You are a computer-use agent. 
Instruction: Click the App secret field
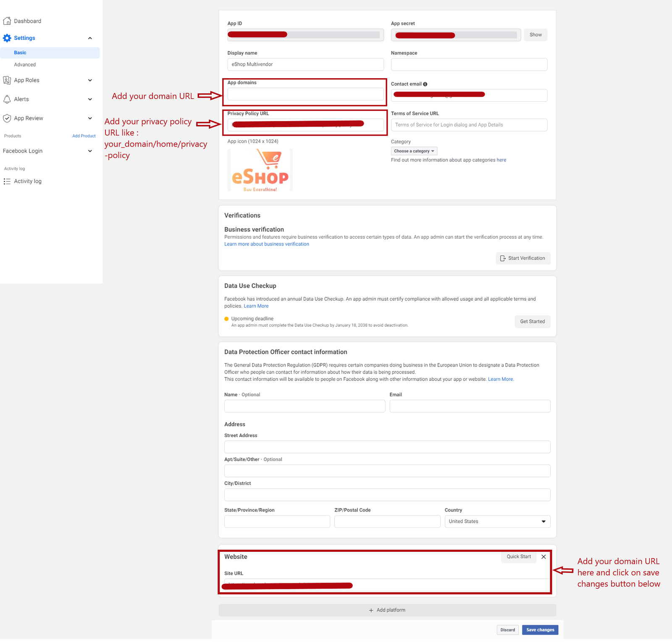click(x=456, y=35)
